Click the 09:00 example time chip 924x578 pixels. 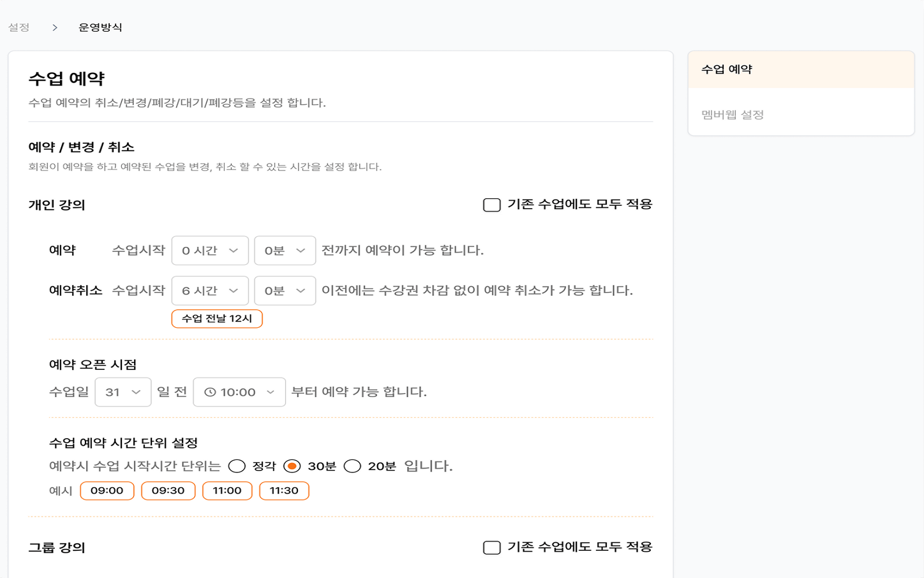(x=107, y=490)
